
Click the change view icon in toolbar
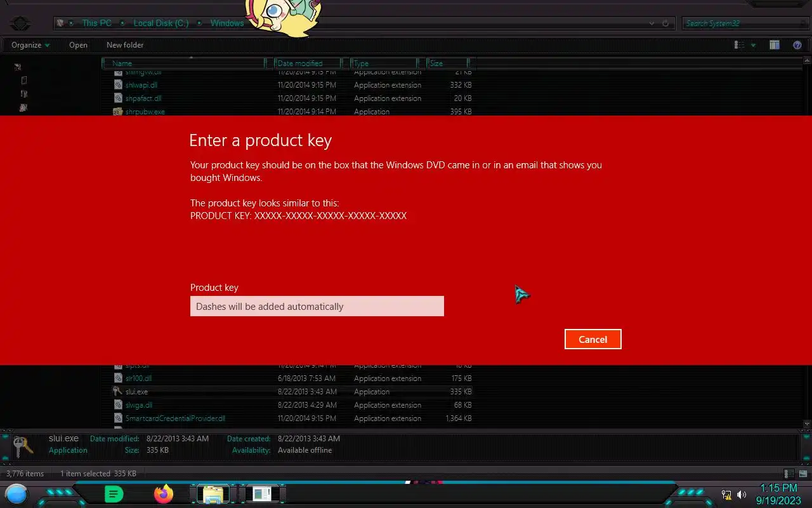click(x=739, y=45)
